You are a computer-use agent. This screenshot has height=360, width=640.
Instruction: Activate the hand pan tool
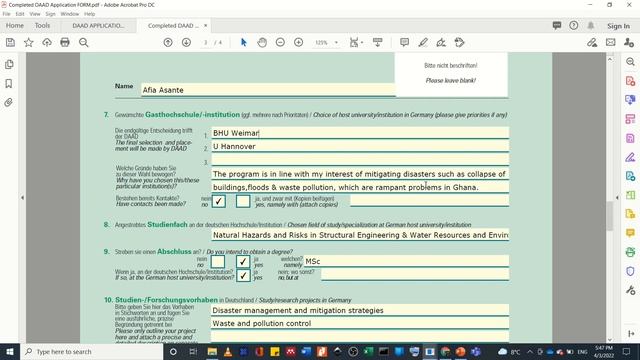click(262, 42)
